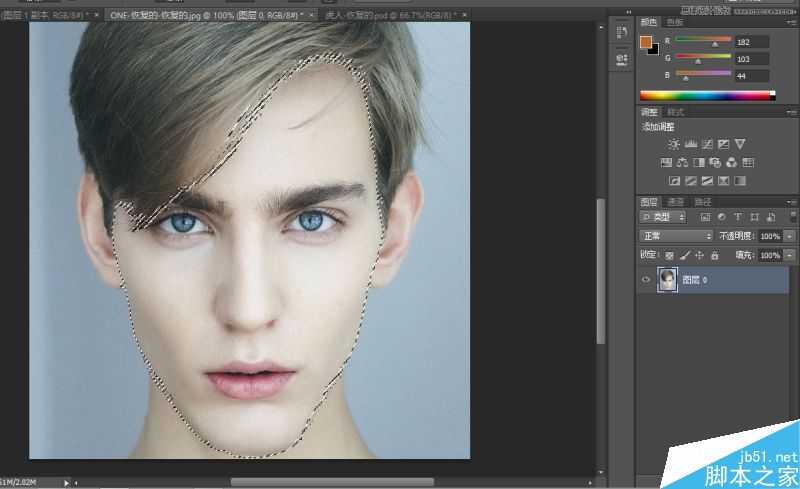Add a Levels adjustment from the Adjustments panel

pos(690,145)
